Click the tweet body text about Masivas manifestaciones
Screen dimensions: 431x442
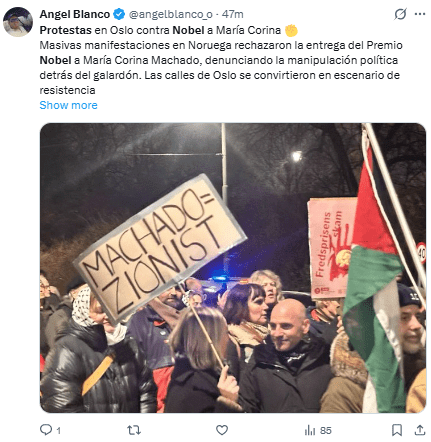221,68
